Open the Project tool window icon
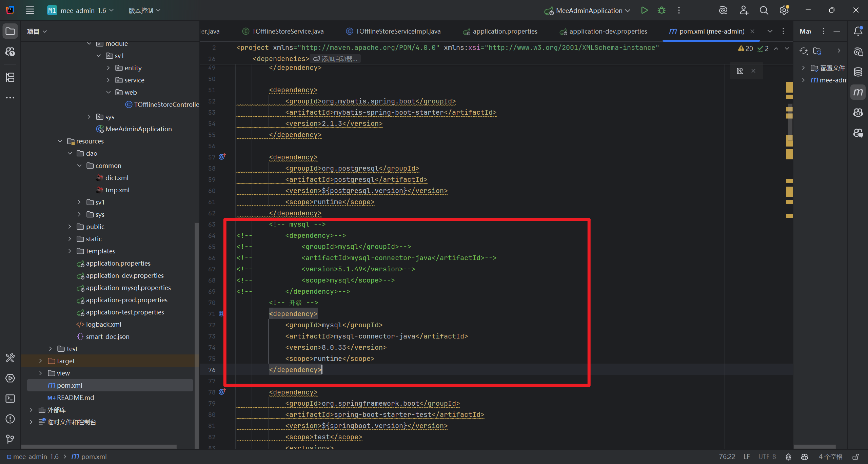The image size is (868, 464). tap(10, 31)
